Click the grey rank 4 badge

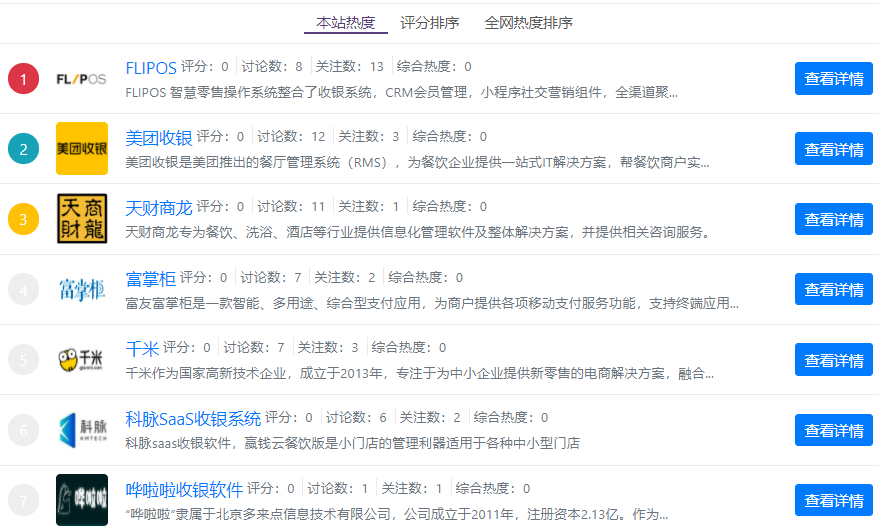tap(24, 290)
